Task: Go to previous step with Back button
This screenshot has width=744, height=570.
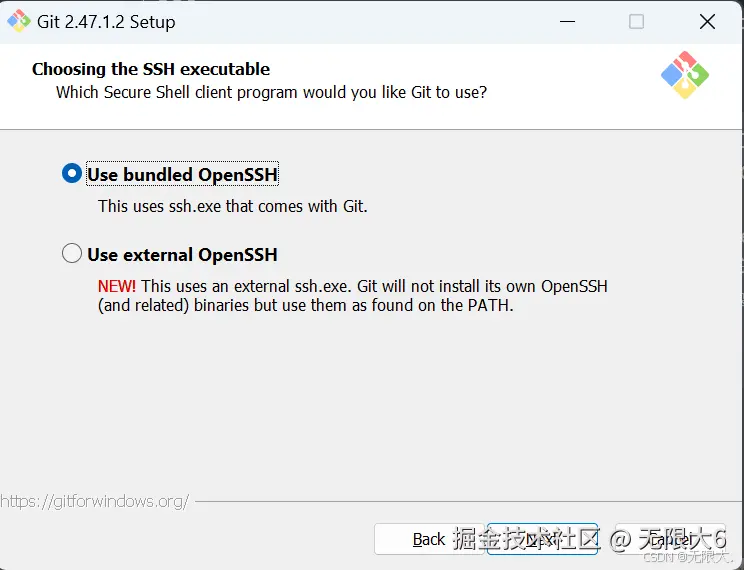Action: tap(429, 539)
